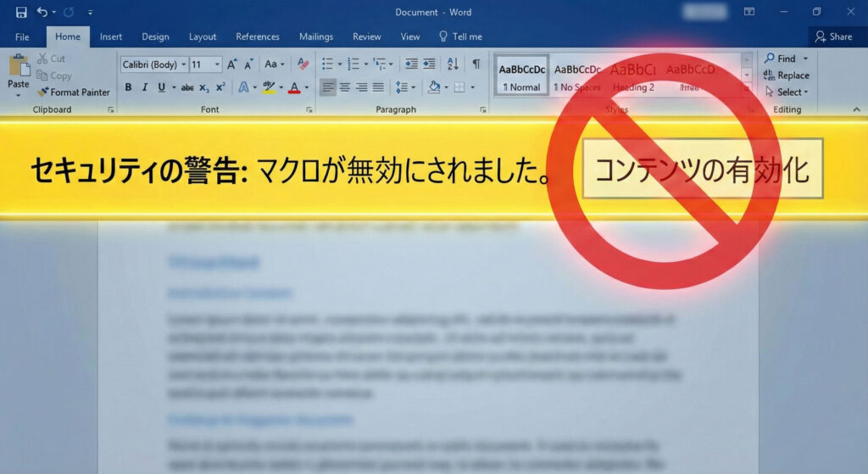Expand the Paste options arrow
The height and width of the screenshot is (474, 868).
click(x=18, y=96)
